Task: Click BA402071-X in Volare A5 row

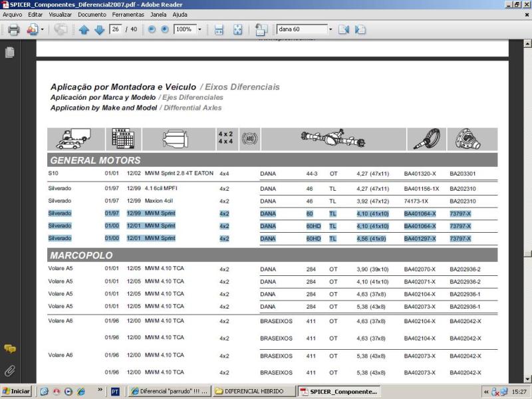Action: (420, 281)
